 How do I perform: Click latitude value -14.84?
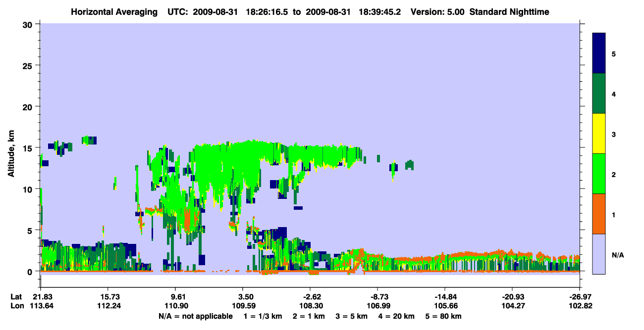(x=445, y=297)
